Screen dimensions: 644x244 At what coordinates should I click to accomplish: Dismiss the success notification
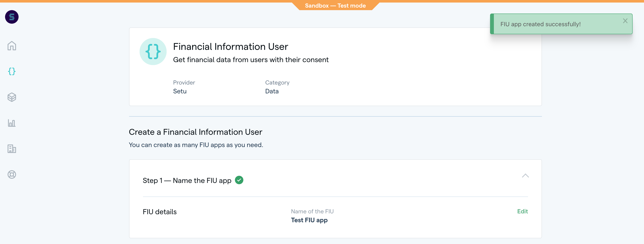(x=625, y=21)
